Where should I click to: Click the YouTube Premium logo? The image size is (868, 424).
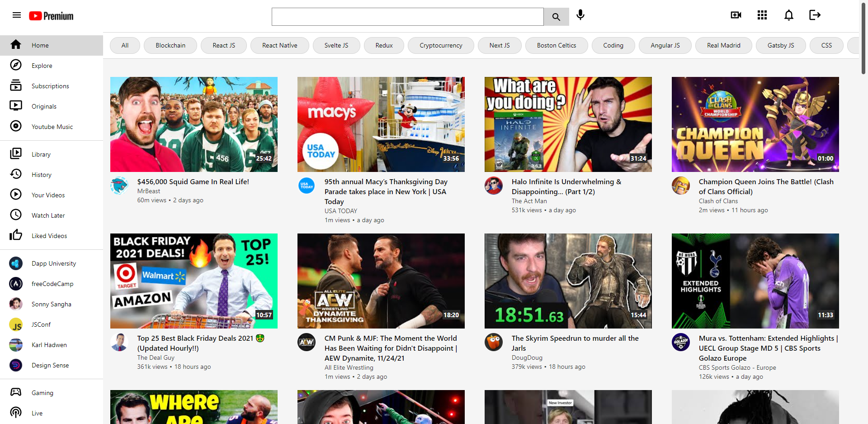51,15
